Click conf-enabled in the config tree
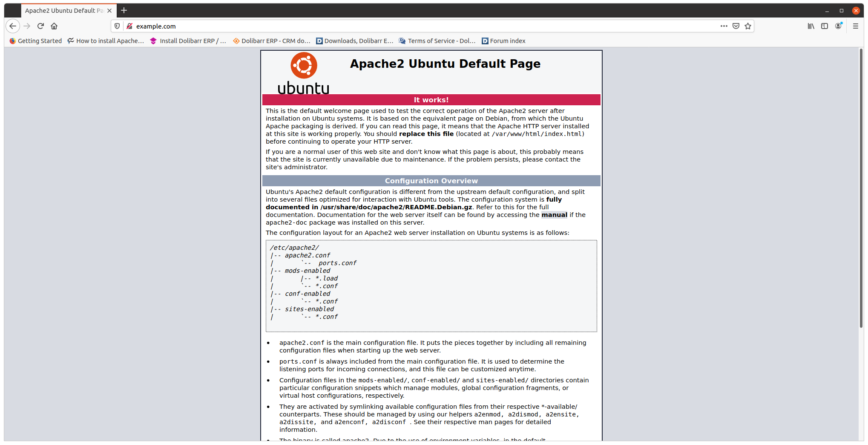 coord(308,294)
